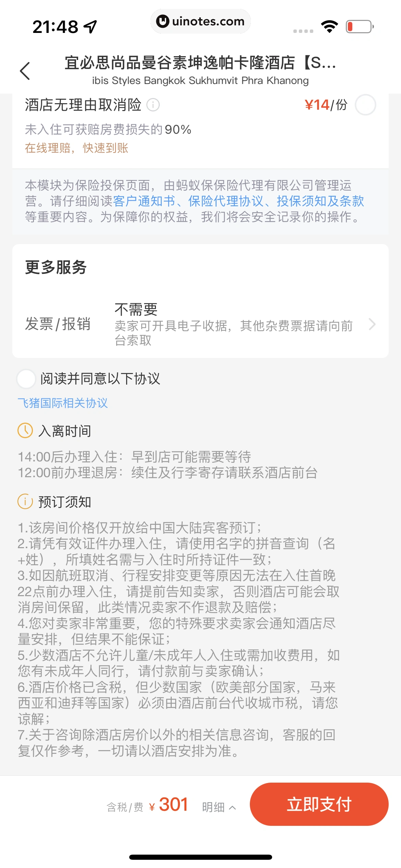Image resolution: width=401 pixels, height=868 pixels.
Task: Open the 投保须知及条款 link
Action: [x=320, y=201]
